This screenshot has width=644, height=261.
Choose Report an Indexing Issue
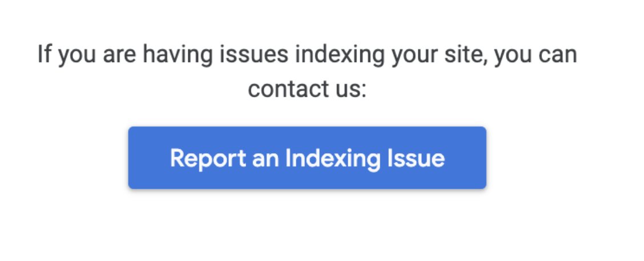tap(307, 158)
